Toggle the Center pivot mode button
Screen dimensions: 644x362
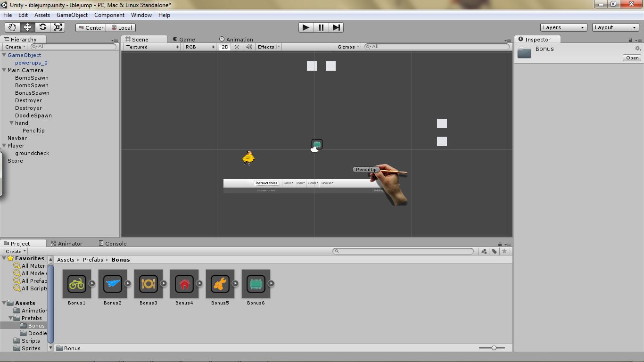pyautogui.click(x=91, y=28)
